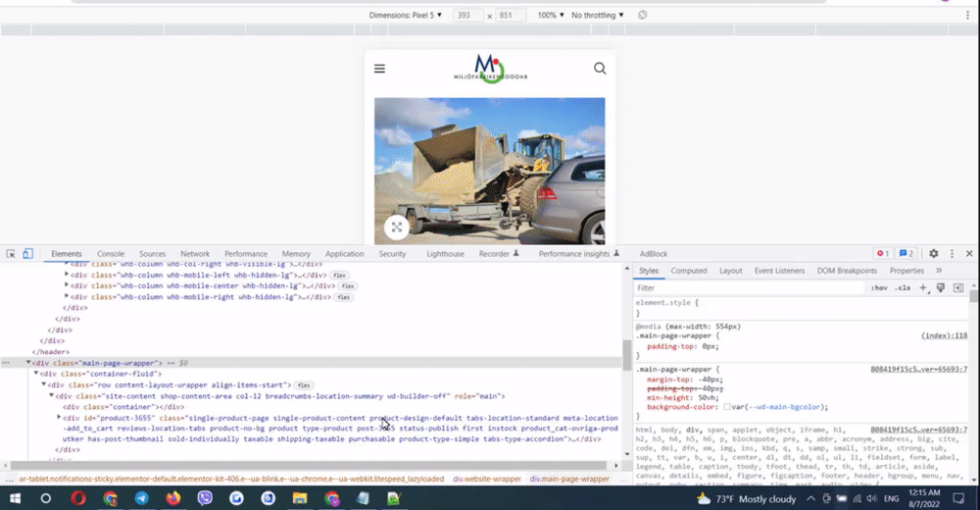The height and width of the screenshot is (510, 980).
Task: Switch to the Layout tab
Action: pyautogui.click(x=730, y=271)
